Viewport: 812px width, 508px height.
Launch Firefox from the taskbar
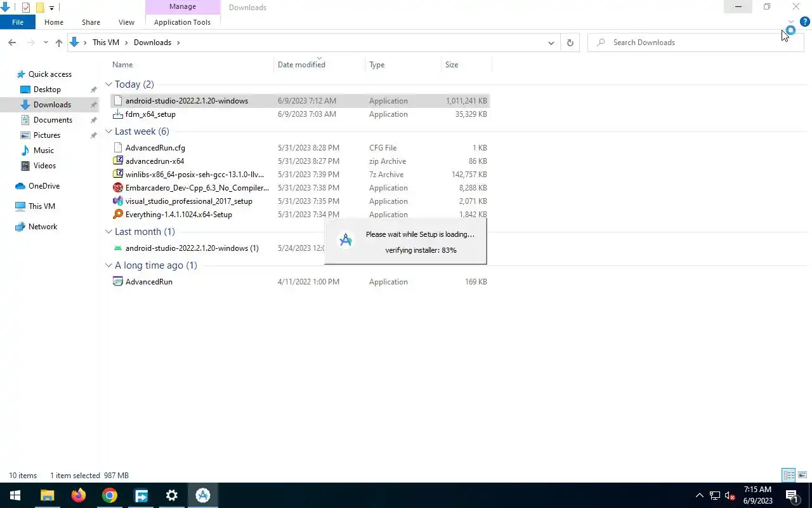pos(78,495)
